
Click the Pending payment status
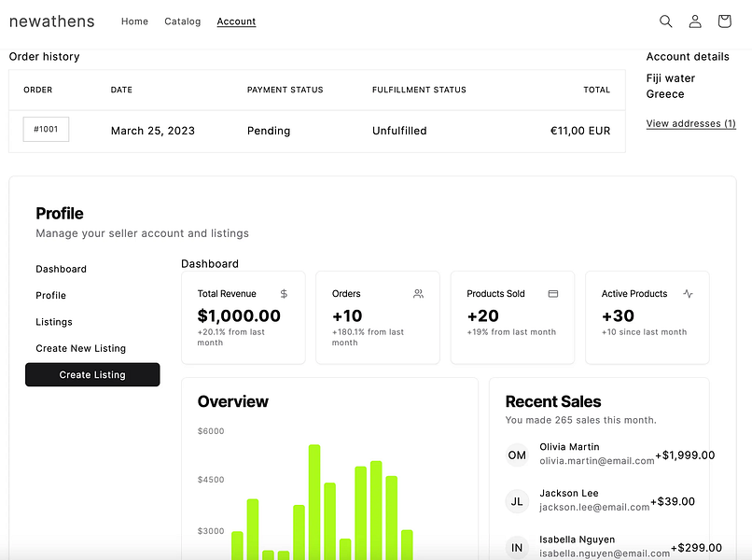(x=269, y=131)
